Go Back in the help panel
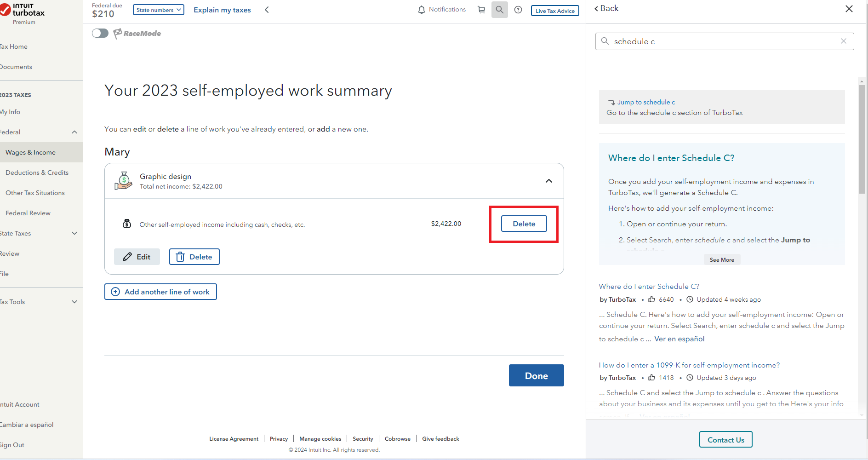 tap(606, 8)
